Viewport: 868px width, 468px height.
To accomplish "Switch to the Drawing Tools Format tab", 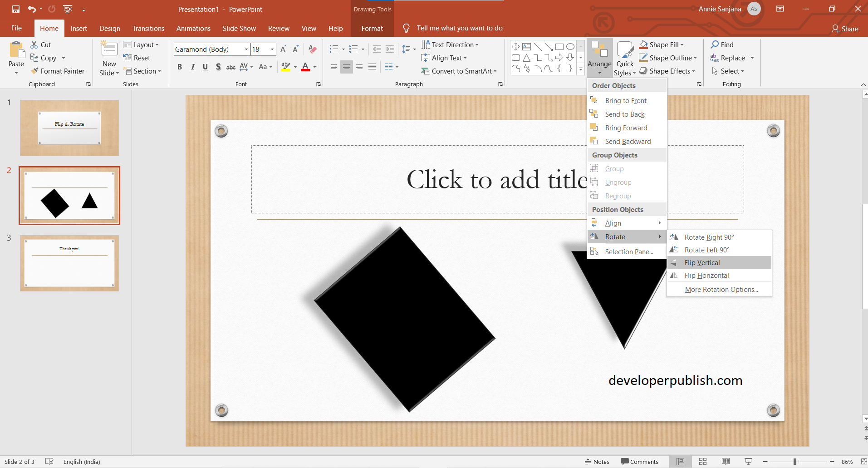I will pos(372,28).
